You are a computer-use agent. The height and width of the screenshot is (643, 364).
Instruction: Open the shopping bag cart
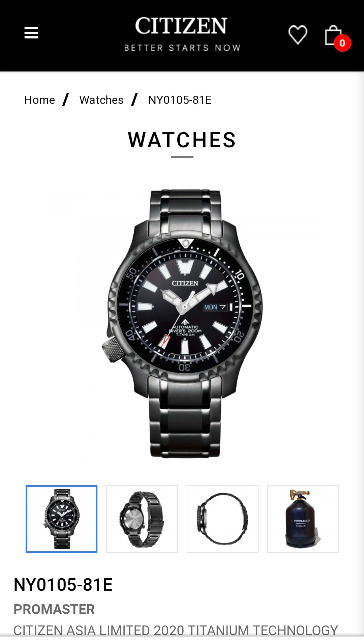click(333, 35)
